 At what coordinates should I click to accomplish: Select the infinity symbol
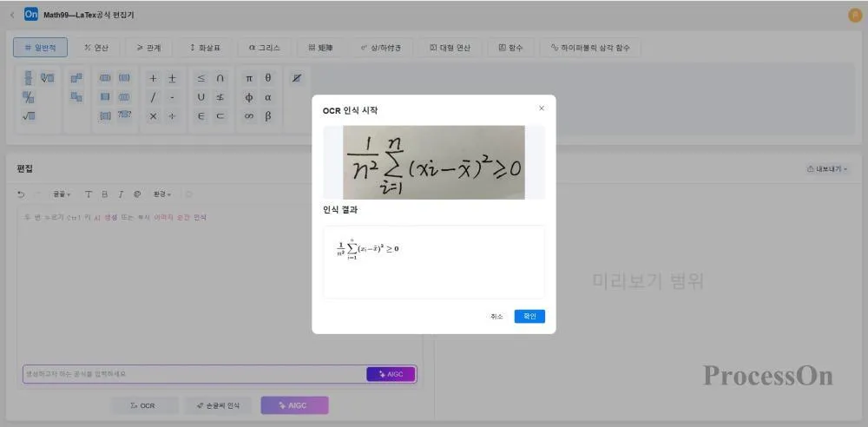249,116
